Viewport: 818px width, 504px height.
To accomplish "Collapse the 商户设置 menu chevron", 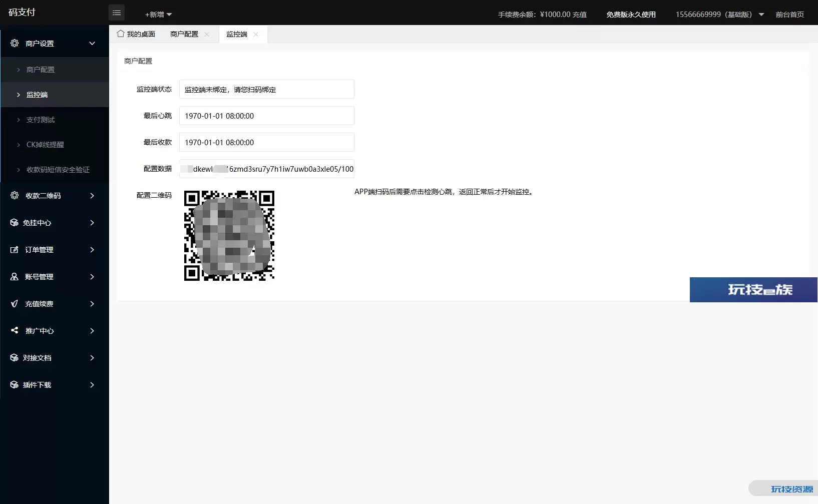I will [92, 43].
